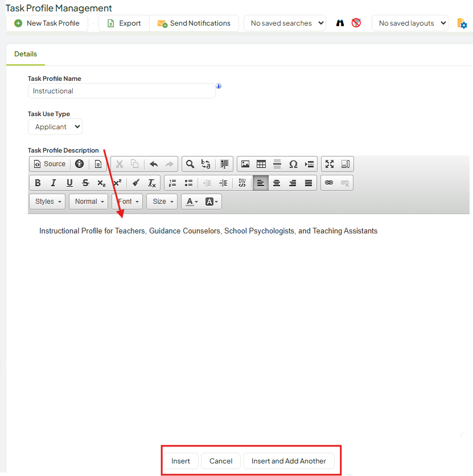Click the New Task Profile button

(47, 23)
